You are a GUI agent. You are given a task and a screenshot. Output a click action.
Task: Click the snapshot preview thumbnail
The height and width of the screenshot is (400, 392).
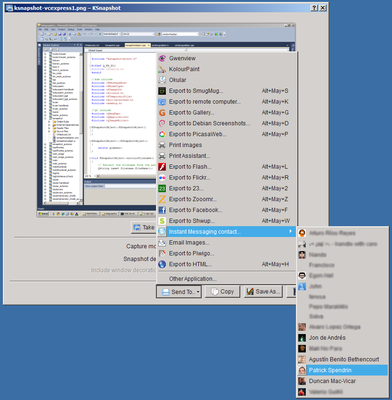point(166,120)
